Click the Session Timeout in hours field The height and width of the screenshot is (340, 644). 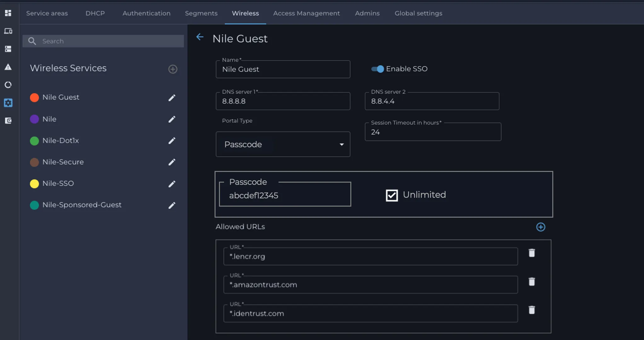point(433,132)
